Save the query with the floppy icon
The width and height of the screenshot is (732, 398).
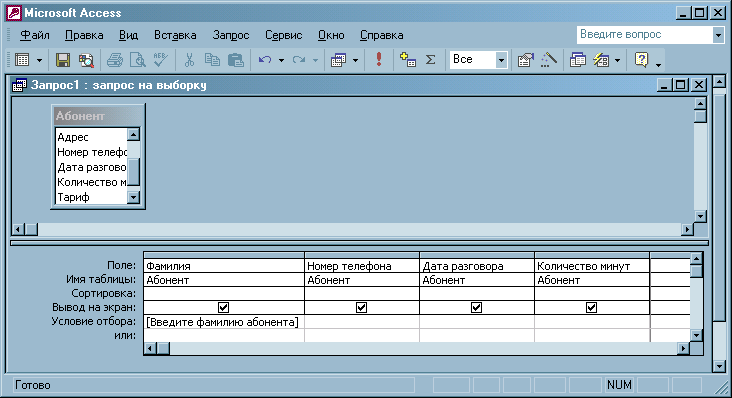tap(63, 60)
